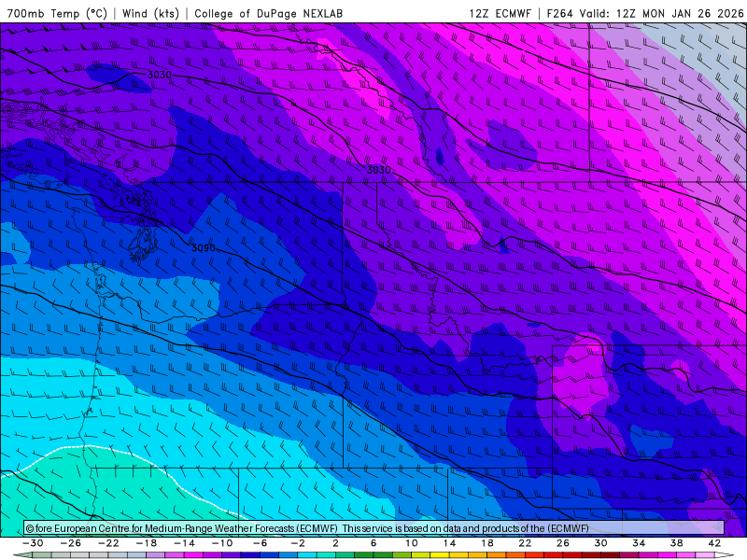This screenshot has width=747, height=560.
Task: Click the −26 colorbar tick label
Action: pos(71,543)
